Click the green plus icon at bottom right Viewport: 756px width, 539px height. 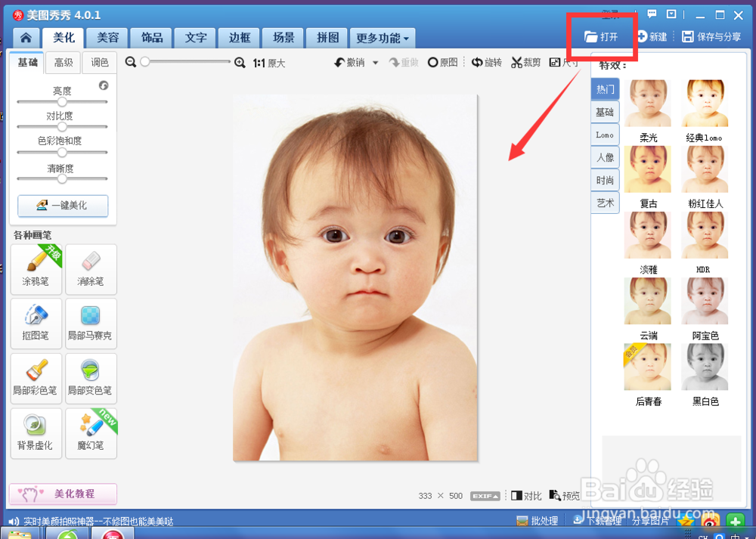(735, 522)
